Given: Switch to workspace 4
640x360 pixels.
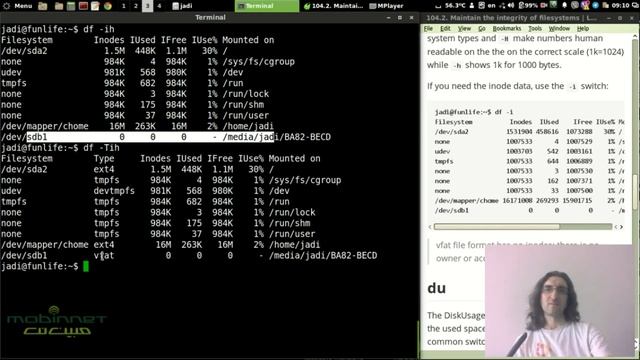Looking at the screenshot, I should 159,6.
